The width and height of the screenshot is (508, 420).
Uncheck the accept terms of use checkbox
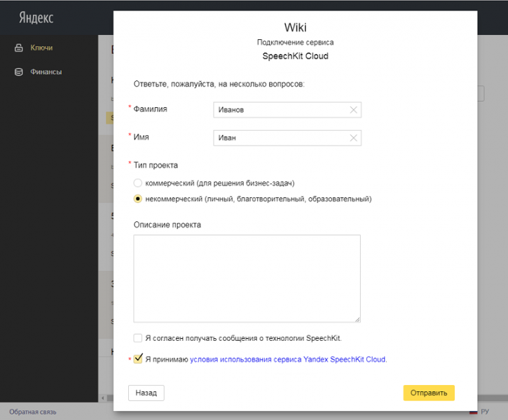(138, 359)
